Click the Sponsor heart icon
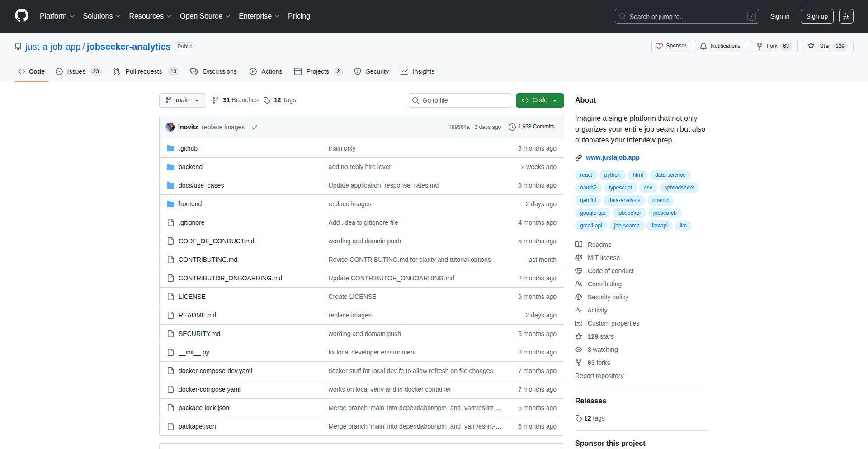This screenshot has height=449, width=868. 660,46
